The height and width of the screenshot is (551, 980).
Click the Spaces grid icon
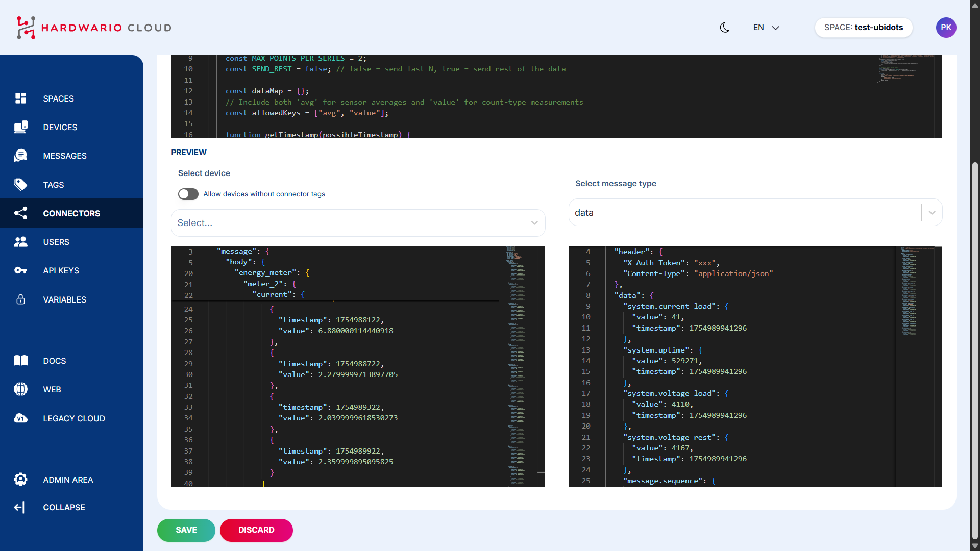[x=20, y=98]
